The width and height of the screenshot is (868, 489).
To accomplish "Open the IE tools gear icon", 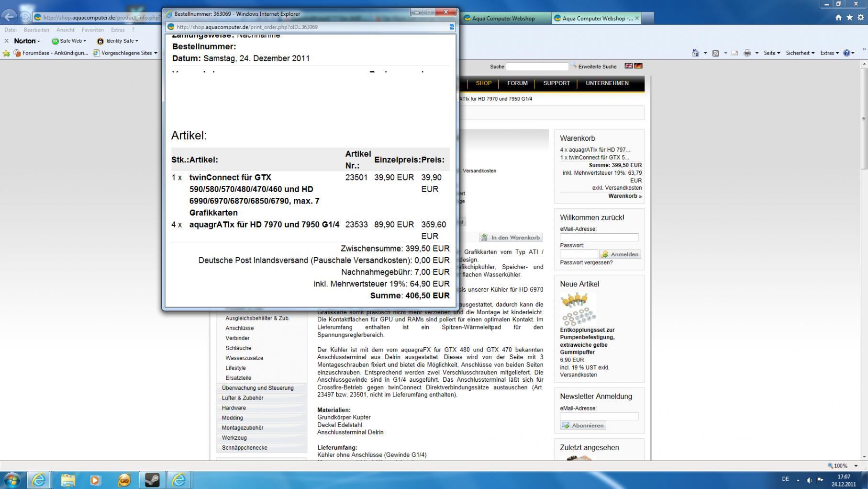I will (860, 18).
